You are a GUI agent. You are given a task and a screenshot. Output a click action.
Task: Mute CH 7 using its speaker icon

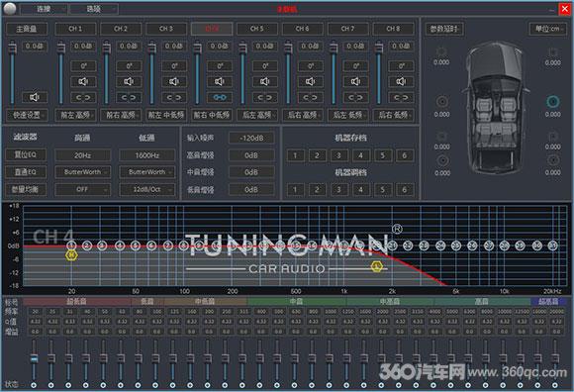point(355,81)
